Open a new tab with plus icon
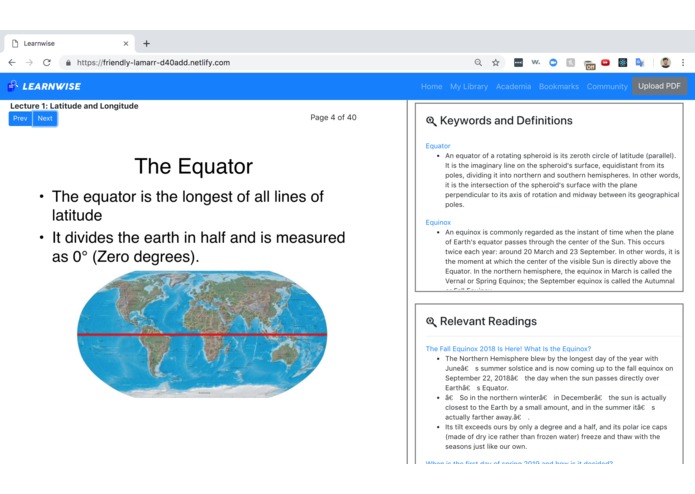Viewport: 695px width, 494px height. tap(146, 43)
